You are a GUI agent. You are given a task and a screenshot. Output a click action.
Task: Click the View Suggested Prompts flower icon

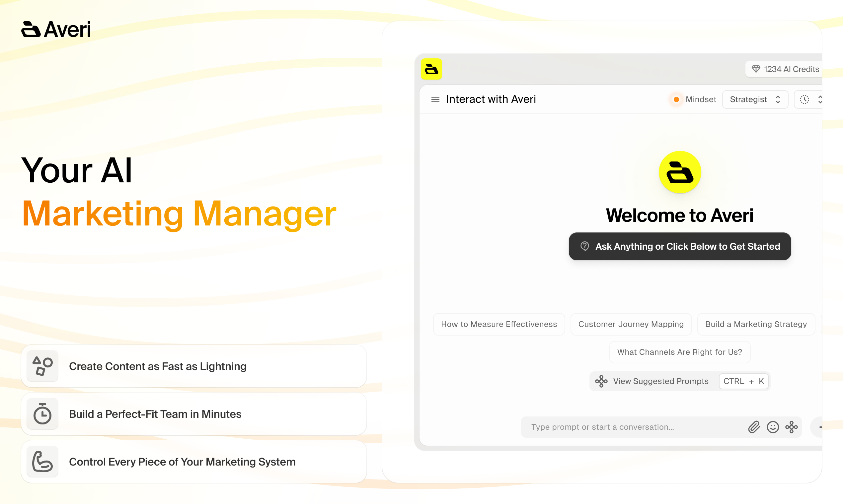[600, 380]
